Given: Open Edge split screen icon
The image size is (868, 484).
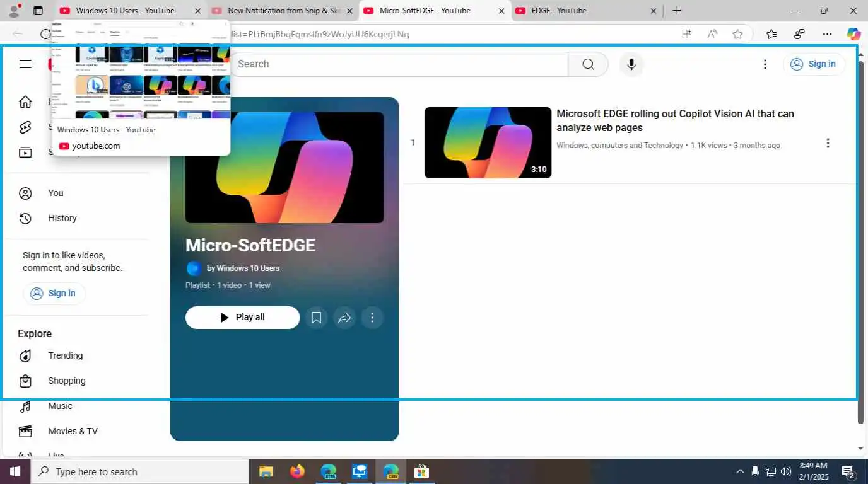Looking at the screenshot, I should point(687,34).
